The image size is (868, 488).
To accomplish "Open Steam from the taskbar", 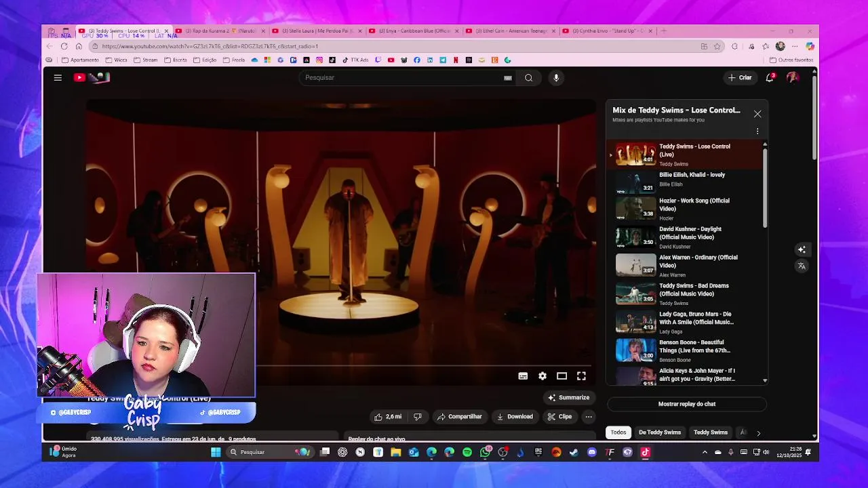I will tap(574, 452).
